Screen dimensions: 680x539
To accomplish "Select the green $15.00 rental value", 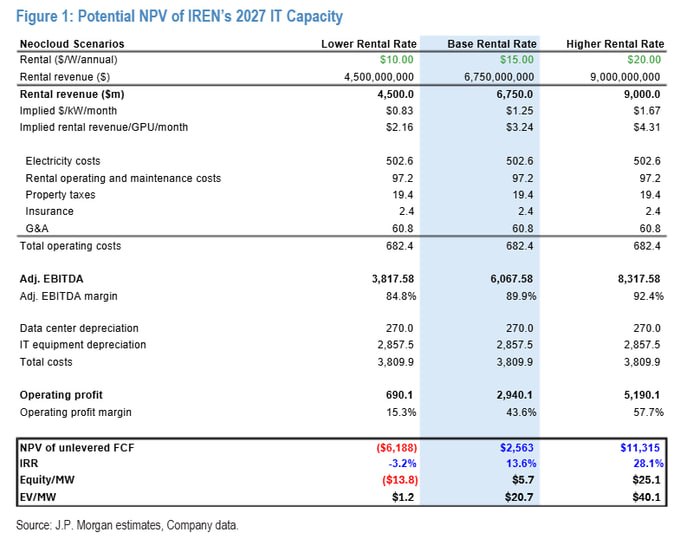I will 517,59.
